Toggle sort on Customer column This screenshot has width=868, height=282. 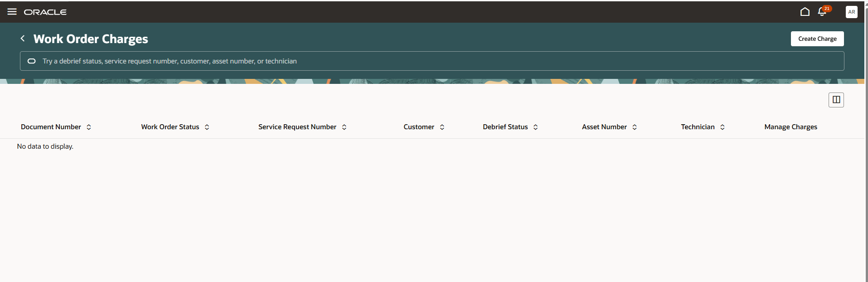442,127
